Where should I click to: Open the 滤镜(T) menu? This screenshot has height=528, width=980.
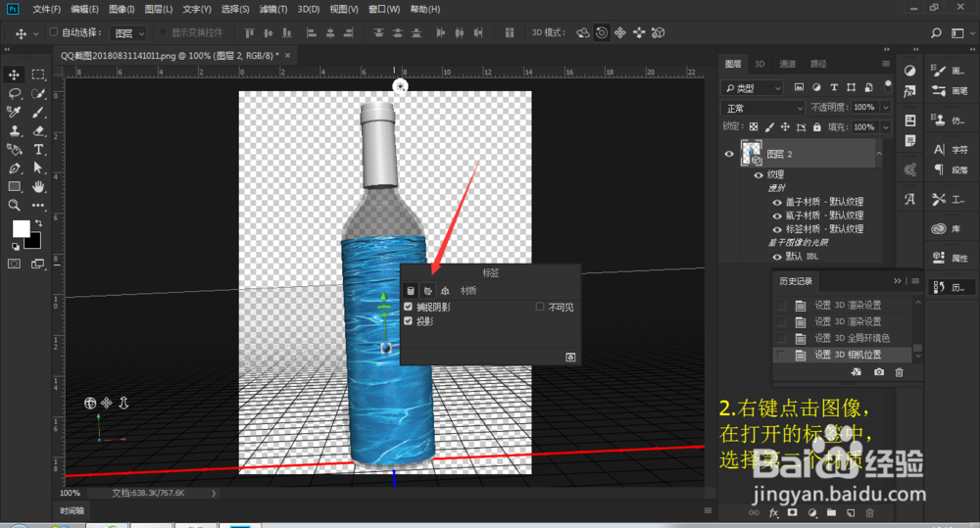pos(273,10)
